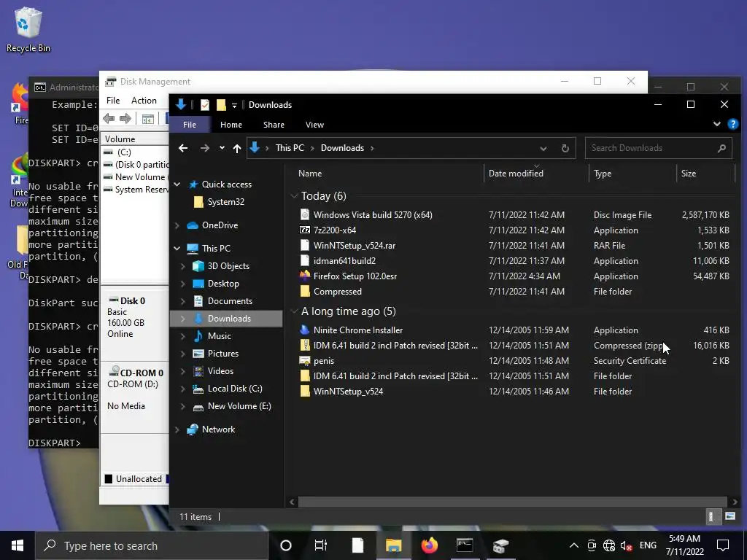Select the Firefox Setup 102.0esr file icon

[x=305, y=276]
